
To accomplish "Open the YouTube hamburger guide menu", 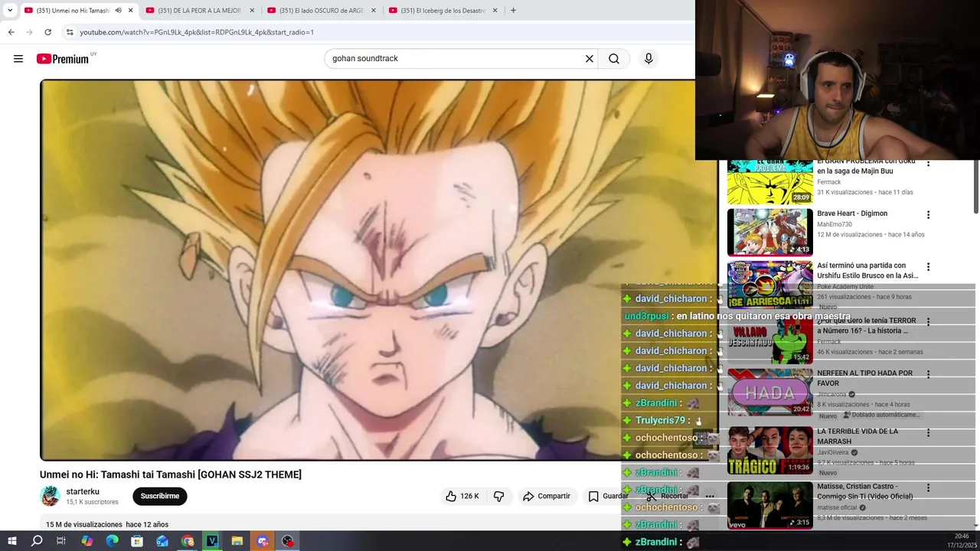I will 18,59.
